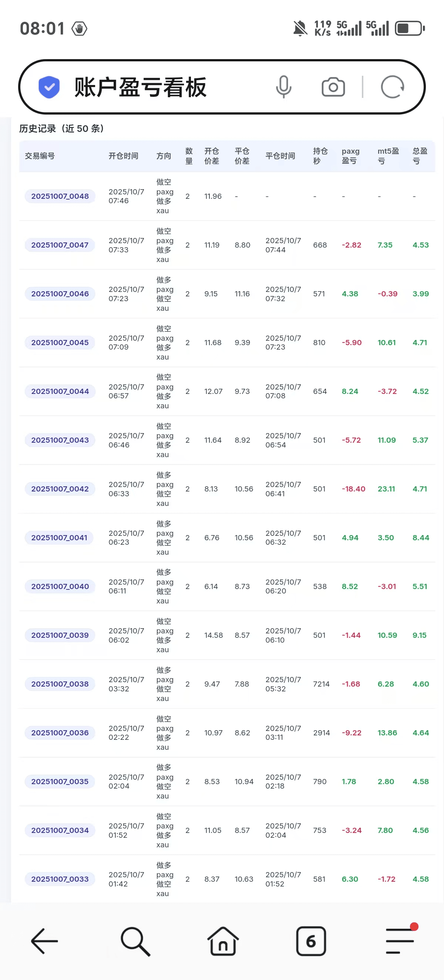The image size is (444, 980).
Task: Open trade 20251007_0047 details
Action: coord(60,245)
